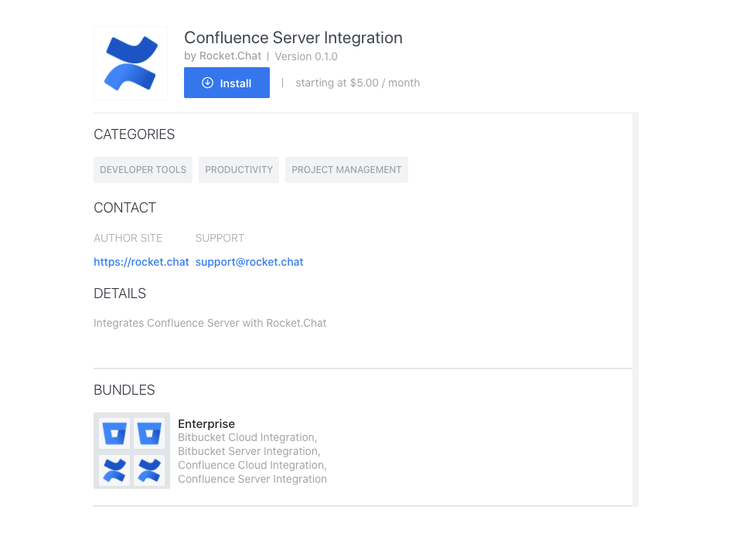This screenshot has width=753, height=560.
Task: Click the 'Confluence Server Integration' app title
Action: [294, 37]
